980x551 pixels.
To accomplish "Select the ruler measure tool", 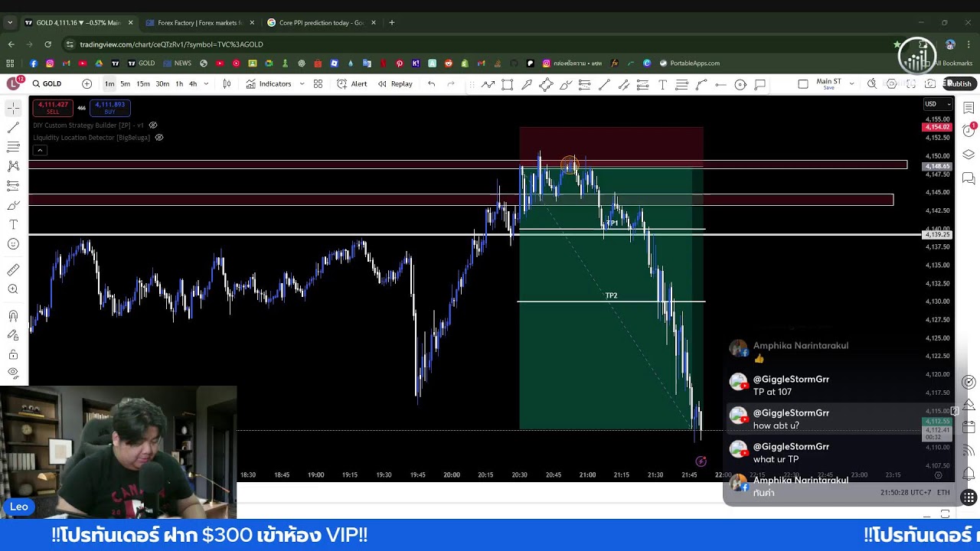I will (x=13, y=269).
